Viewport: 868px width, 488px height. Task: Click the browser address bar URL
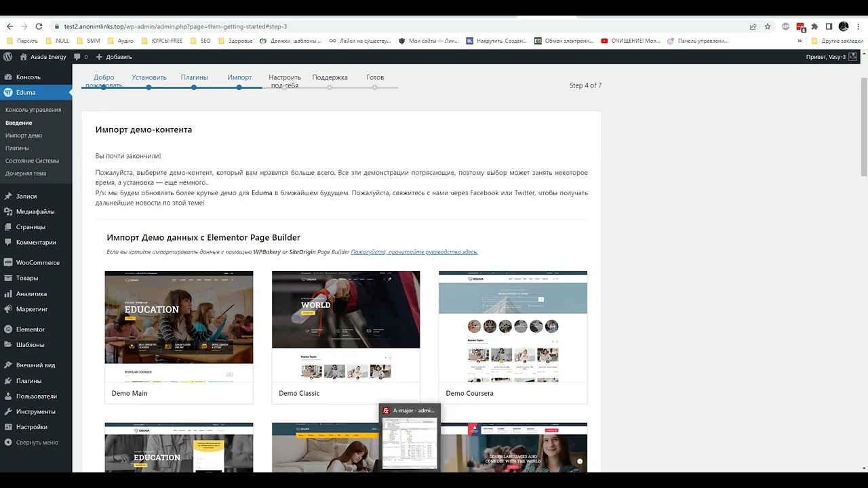(176, 26)
